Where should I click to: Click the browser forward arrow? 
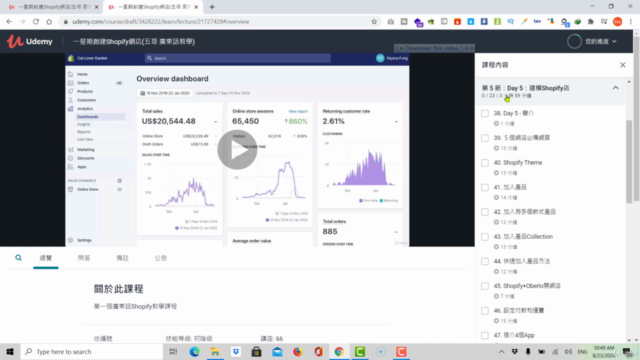(x=22, y=22)
